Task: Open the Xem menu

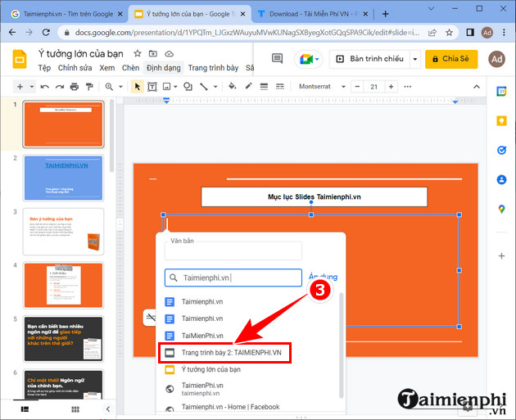Action: pyautogui.click(x=107, y=68)
